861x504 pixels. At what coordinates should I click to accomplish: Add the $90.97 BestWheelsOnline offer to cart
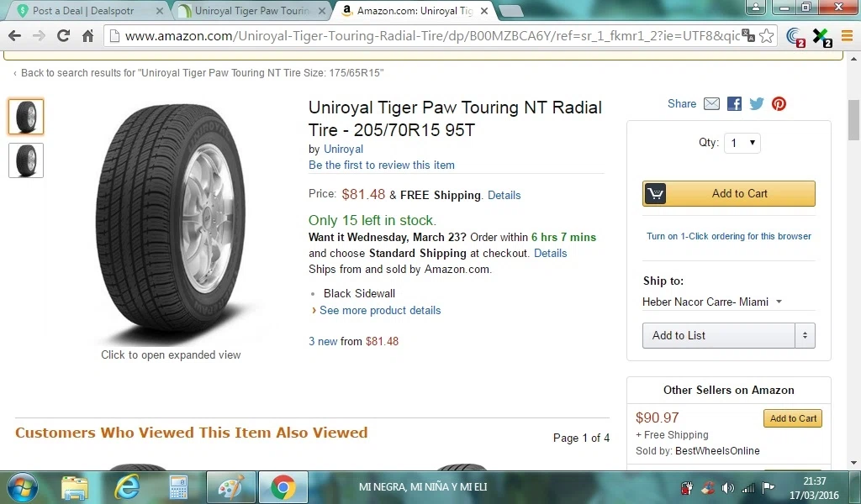(x=792, y=418)
